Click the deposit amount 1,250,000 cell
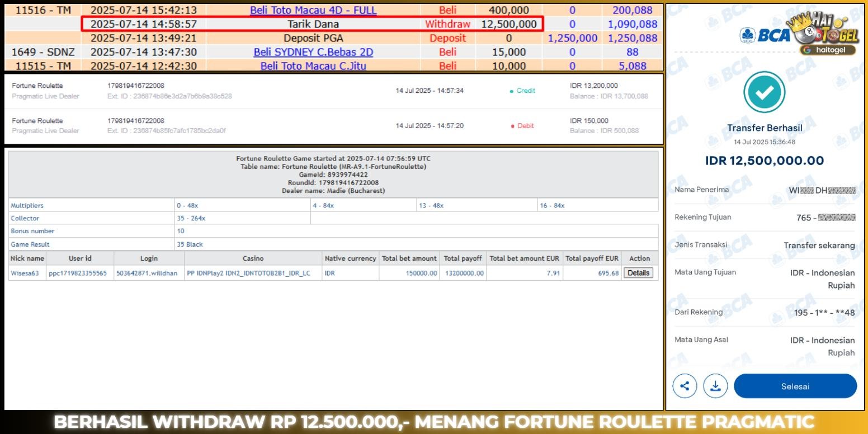The image size is (868, 434). pyautogui.click(x=573, y=38)
